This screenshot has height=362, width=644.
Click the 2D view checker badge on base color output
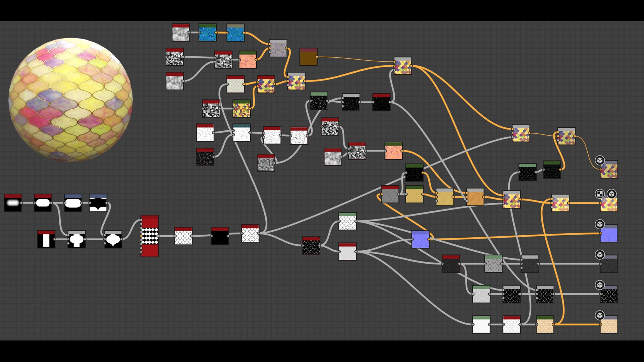600,194
